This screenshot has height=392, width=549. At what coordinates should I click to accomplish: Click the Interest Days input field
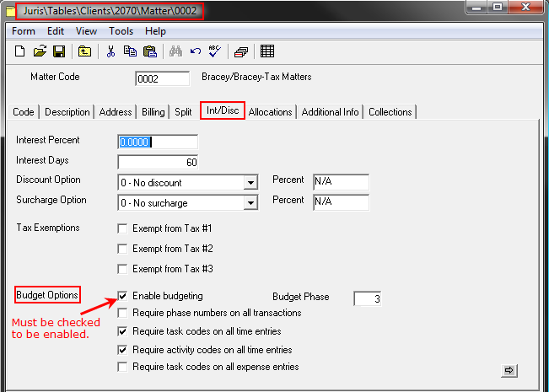(x=158, y=161)
